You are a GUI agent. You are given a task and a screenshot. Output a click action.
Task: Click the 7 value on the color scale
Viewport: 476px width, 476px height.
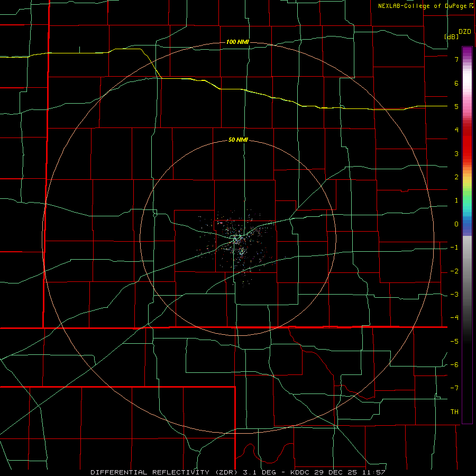click(x=456, y=59)
